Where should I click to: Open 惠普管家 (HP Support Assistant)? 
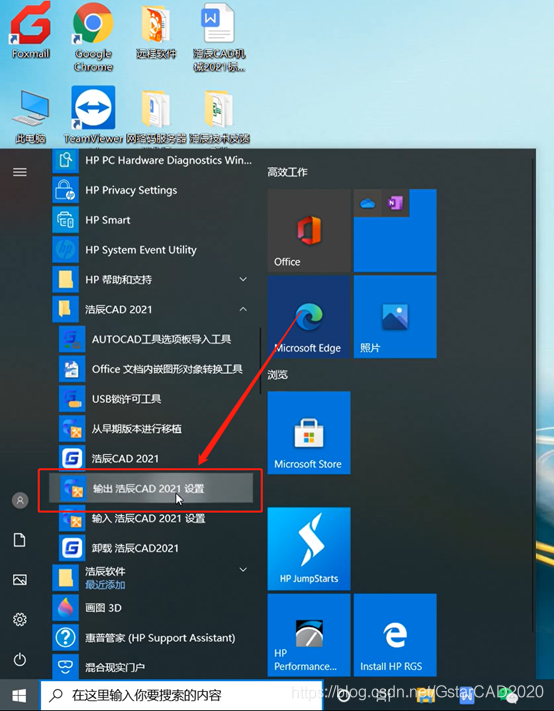(x=154, y=638)
